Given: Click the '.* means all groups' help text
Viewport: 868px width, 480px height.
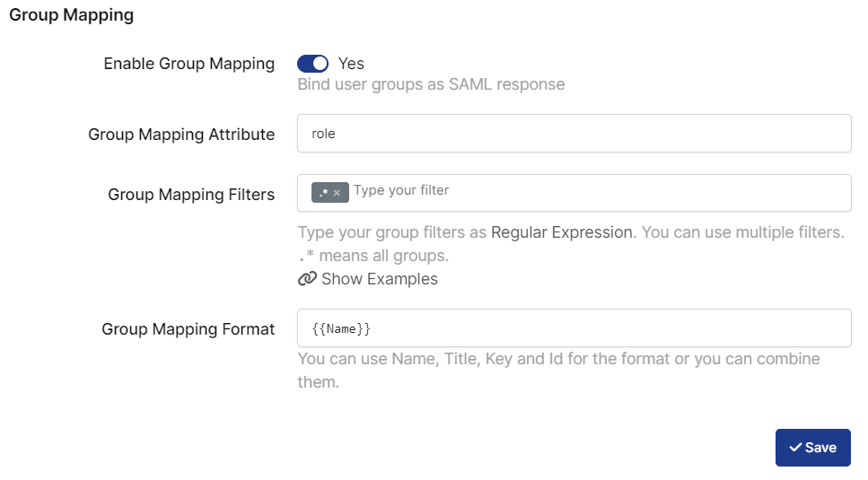Looking at the screenshot, I should click(373, 256).
